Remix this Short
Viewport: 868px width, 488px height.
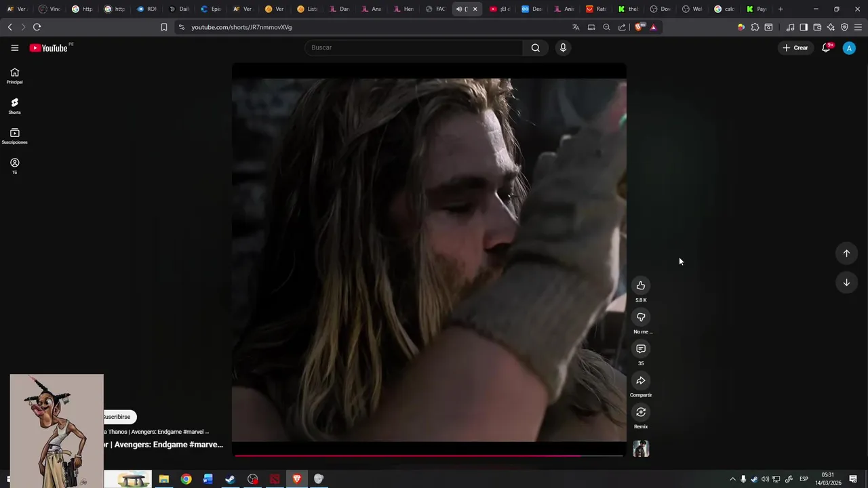click(641, 412)
